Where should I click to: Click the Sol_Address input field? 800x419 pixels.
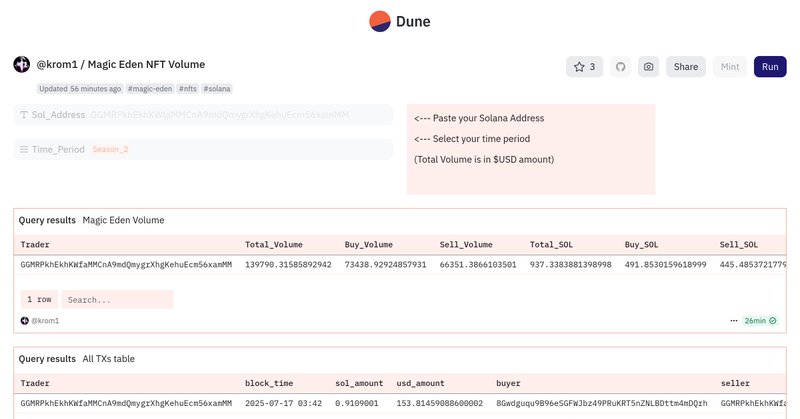203,115
